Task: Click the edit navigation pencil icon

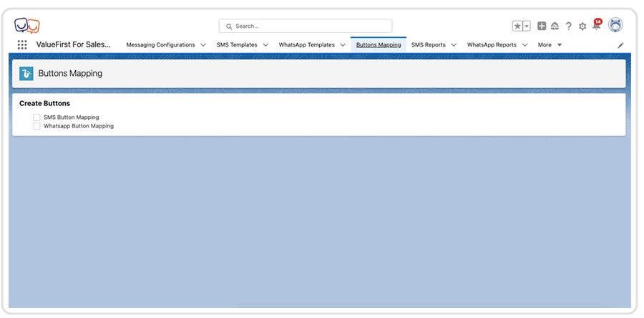Action: point(620,45)
